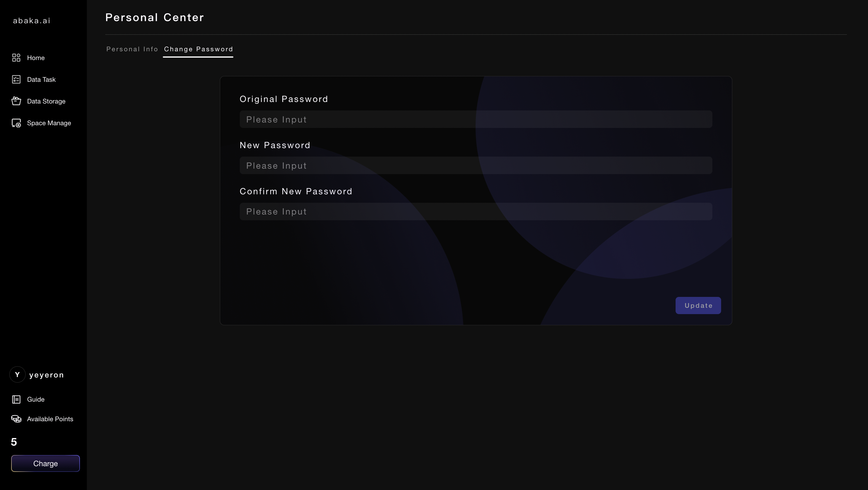Open the Data Storage menu label
The width and height of the screenshot is (868, 490).
pyautogui.click(x=46, y=101)
